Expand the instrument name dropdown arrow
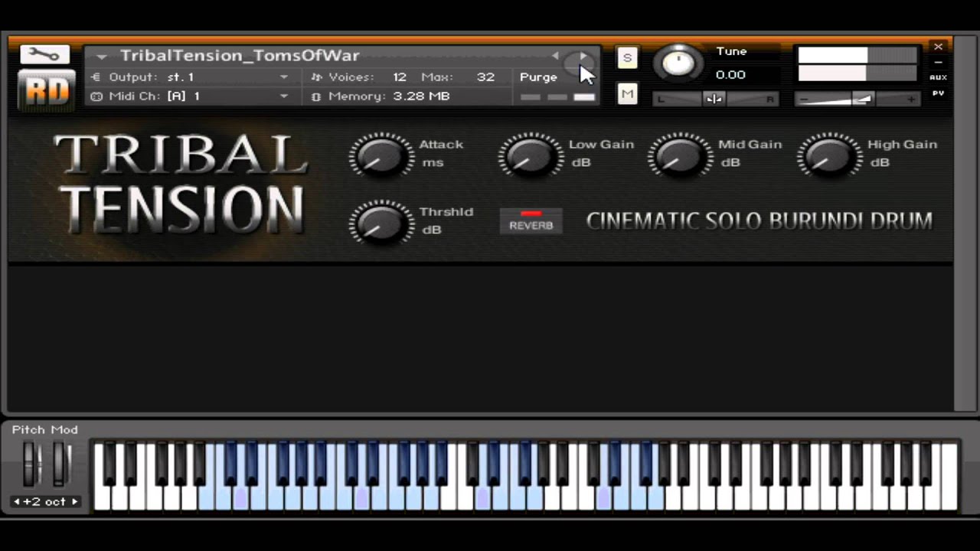The image size is (980, 551). click(102, 57)
